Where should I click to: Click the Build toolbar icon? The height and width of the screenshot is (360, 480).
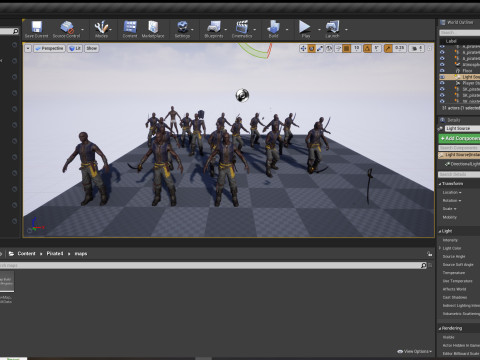[x=273, y=29]
